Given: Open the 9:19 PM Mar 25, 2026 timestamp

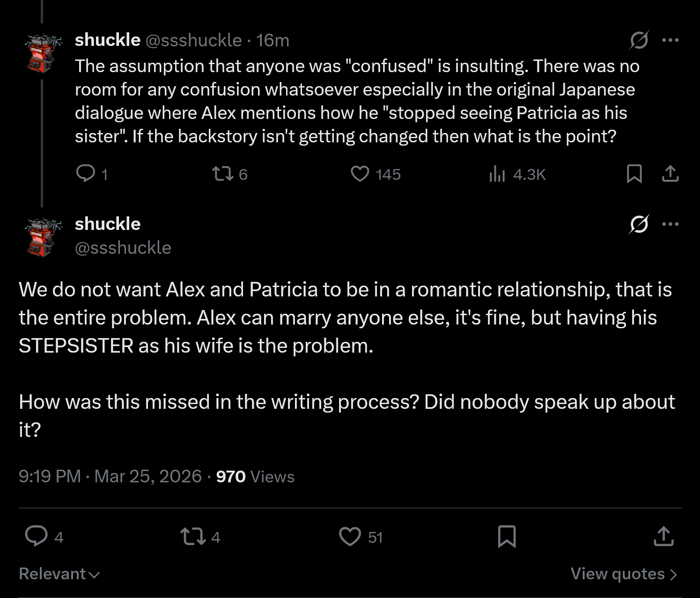Looking at the screenshot, I should [x=110, y=477].
